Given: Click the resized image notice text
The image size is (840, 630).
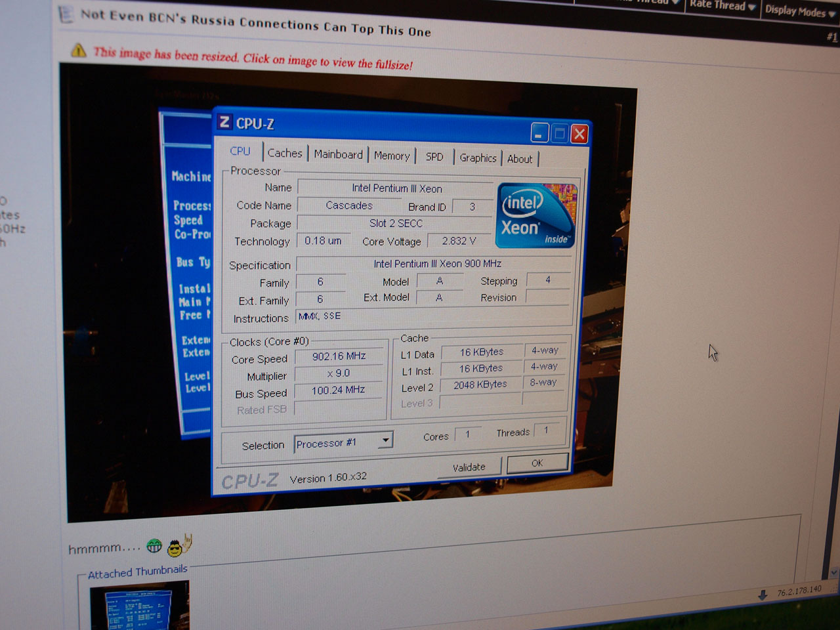Looking at the screenshot, I should pos(253,58).
